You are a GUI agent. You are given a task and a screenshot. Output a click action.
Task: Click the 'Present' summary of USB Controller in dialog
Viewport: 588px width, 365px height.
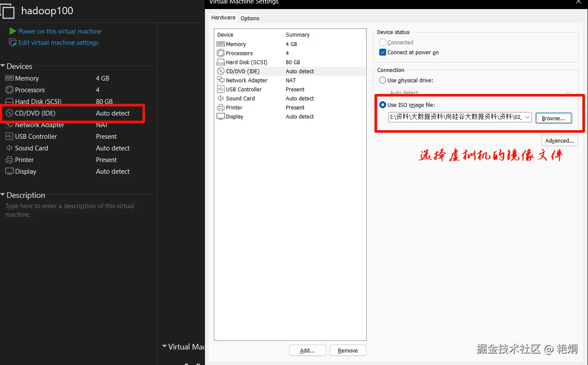tap(295, 89)
